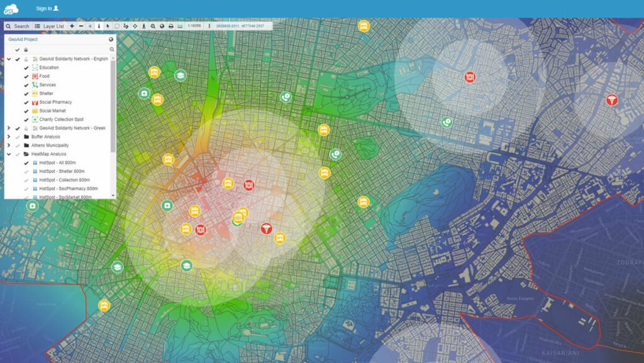
Task: Click the globe full-extent toolbar icon
Action: coord(162,26)
